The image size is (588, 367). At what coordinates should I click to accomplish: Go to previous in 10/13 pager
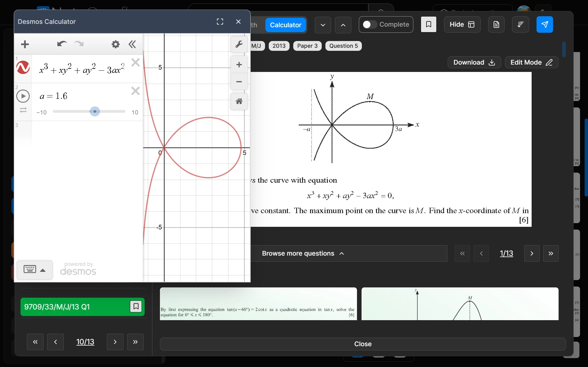[55, 342]
